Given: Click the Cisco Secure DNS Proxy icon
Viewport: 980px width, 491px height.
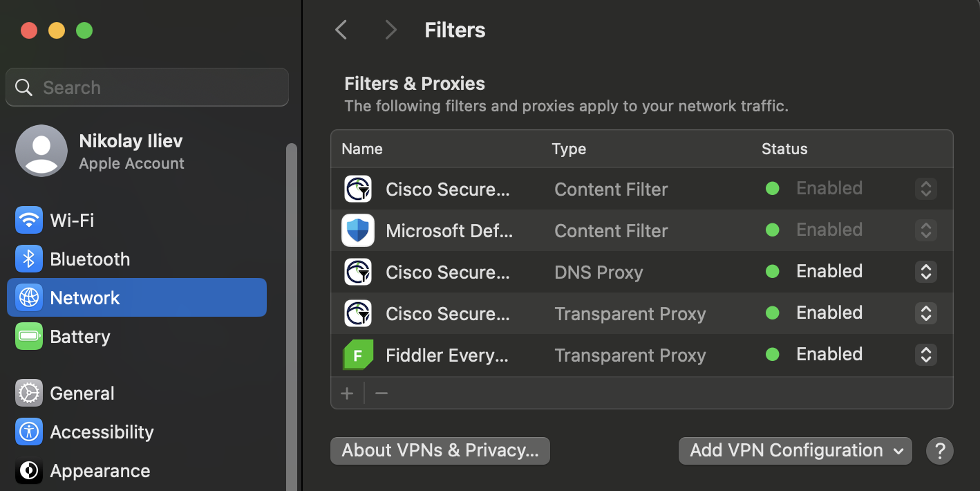Looking at the screenshot, I should pyautogui.click(x=358, y=272).
